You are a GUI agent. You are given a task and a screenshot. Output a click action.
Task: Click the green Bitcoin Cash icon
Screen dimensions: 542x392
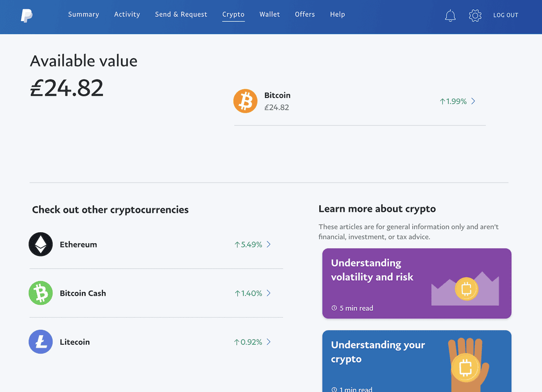(41, 293)
